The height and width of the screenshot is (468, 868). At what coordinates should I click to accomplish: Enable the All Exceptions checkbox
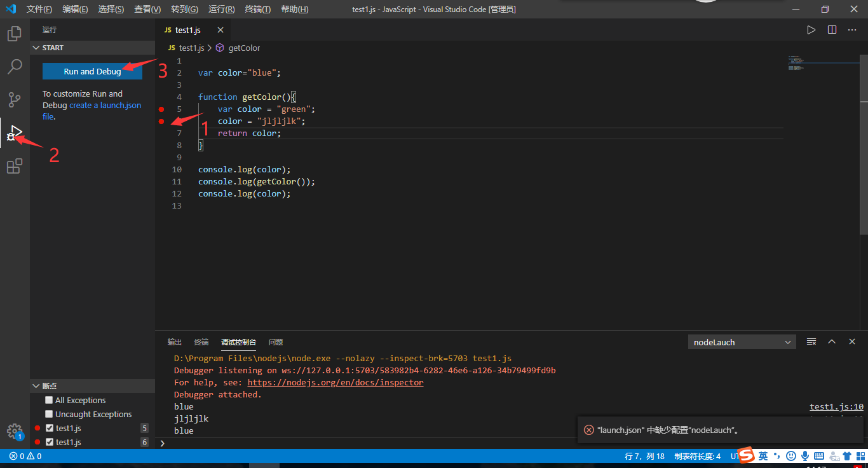tap(49, 400)
